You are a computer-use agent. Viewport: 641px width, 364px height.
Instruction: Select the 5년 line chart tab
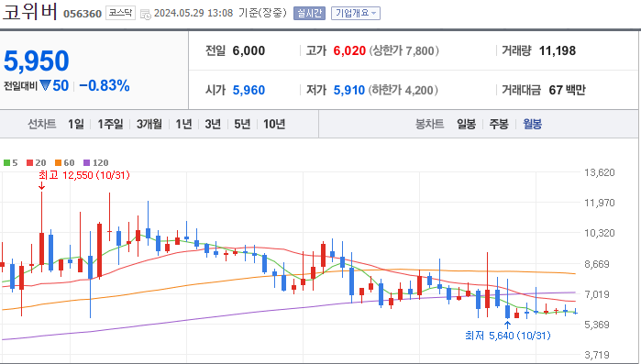[242, 124]
